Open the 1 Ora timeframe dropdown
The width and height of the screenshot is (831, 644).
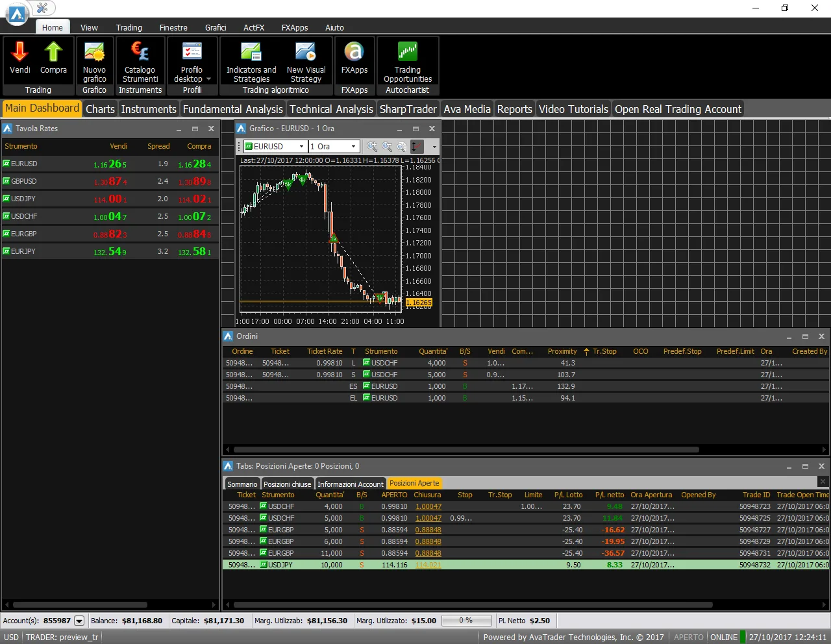354,147
